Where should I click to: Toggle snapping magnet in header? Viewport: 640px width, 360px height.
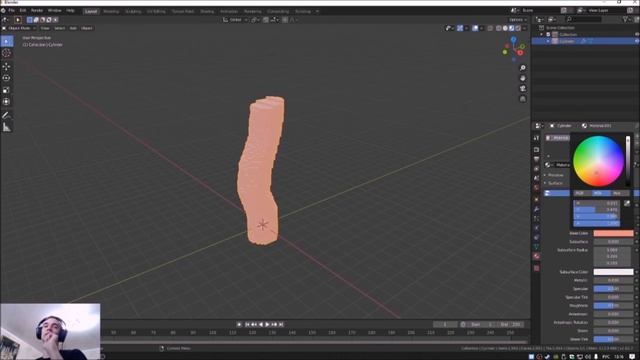pos(266,20)
